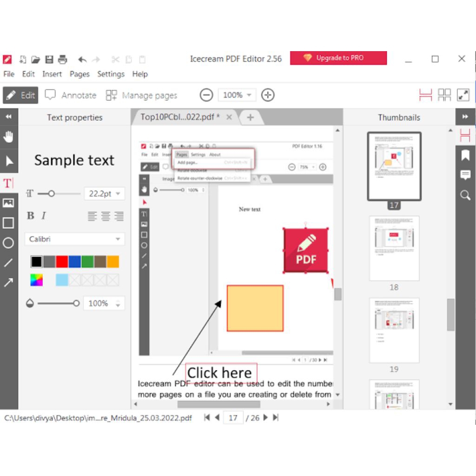
Task: Open the Insert menu
Action: [x=52, y=74]
